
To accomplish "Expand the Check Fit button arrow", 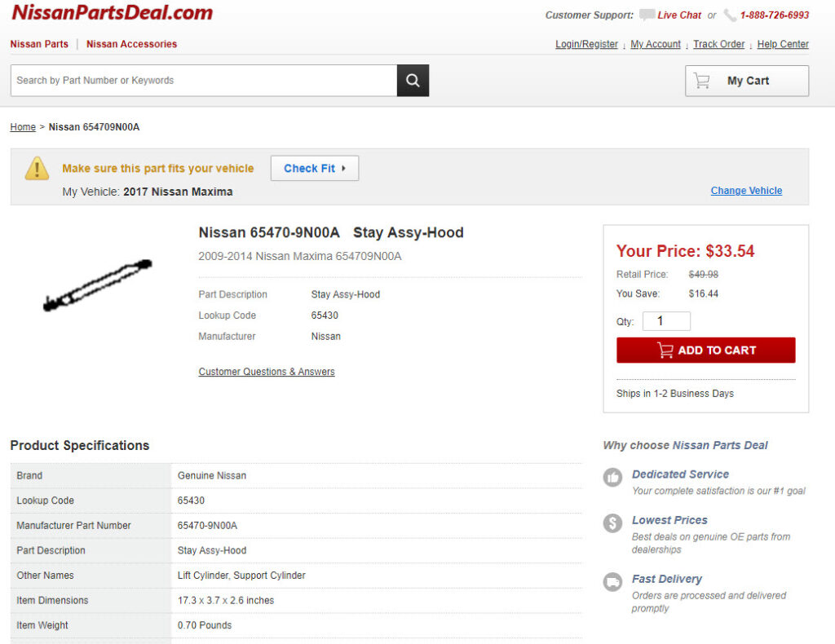I will coord(344,169).
